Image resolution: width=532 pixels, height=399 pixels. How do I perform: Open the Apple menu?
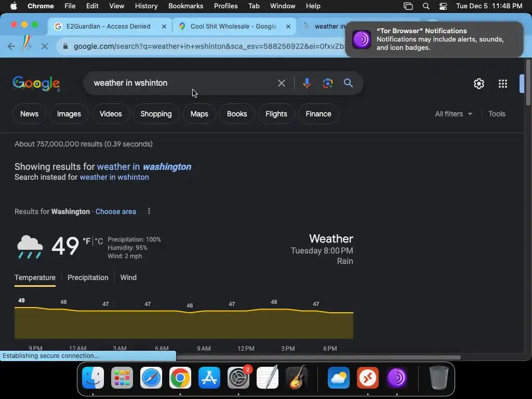click(14, 6)
